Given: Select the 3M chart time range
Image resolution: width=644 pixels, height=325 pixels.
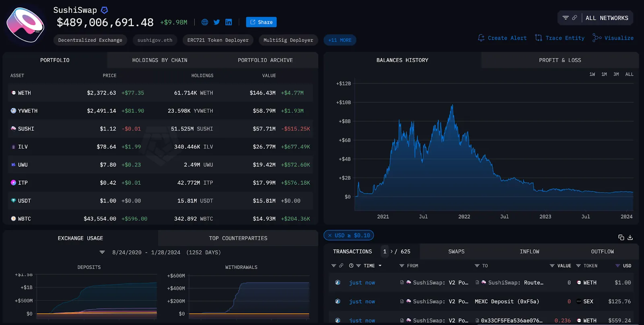Looking at the screenshot, I should click(616, 75).
